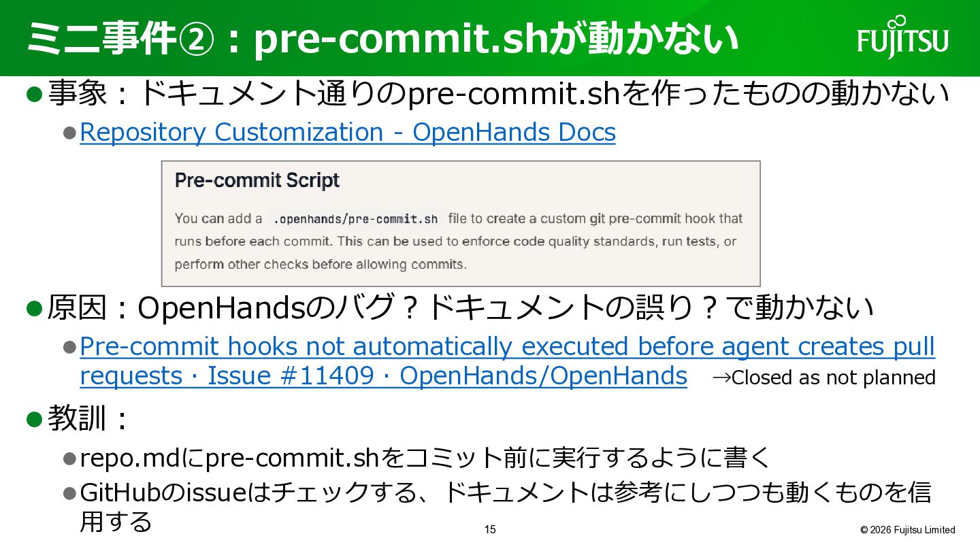Click the 事象：ドキュメント通り heading line
The width and height of the screenshot is (980, 551).
pos(498,93)
